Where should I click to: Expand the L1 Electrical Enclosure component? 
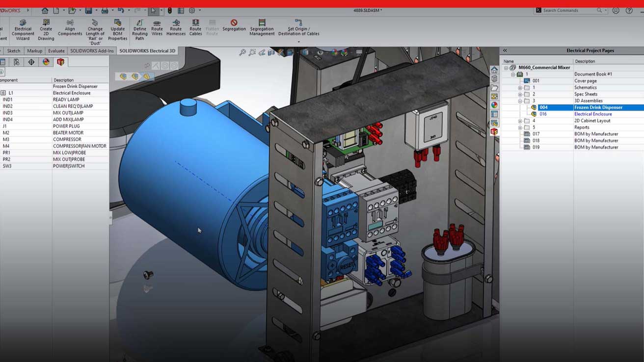[x=3, y=93]
